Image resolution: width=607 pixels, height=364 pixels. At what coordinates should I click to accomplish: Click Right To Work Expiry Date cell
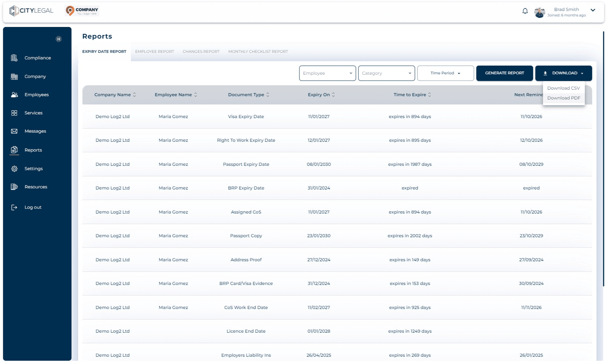246,140
